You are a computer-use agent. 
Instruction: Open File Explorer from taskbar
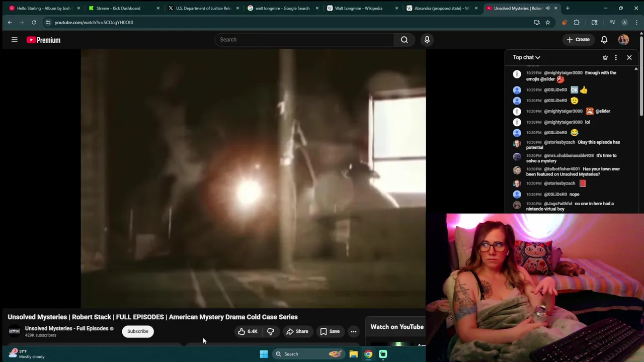tap(354, 354)
